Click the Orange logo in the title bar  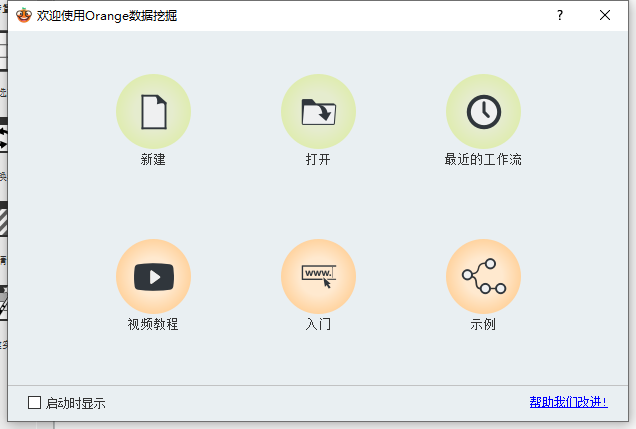pos(24,15)
